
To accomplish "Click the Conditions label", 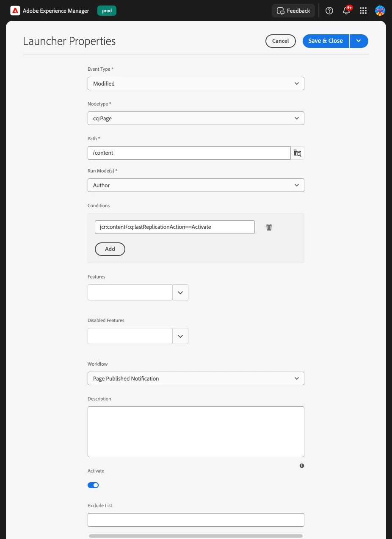I will [x=99, y=206].
